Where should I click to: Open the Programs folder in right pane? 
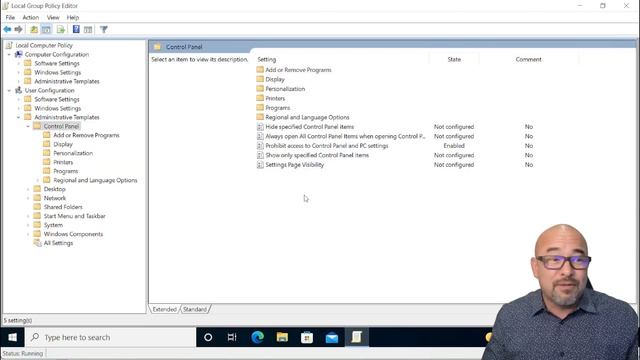click(278, 108)
